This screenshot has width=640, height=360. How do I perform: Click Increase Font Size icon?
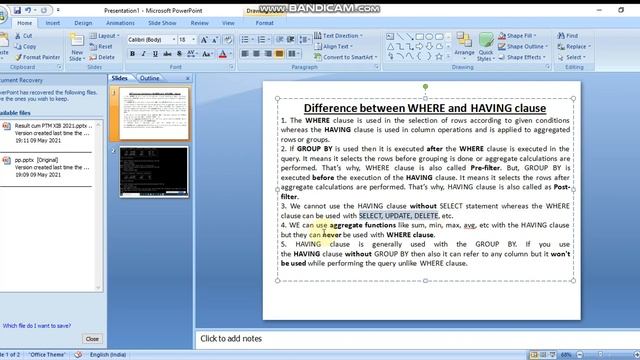tap(204, 40)
